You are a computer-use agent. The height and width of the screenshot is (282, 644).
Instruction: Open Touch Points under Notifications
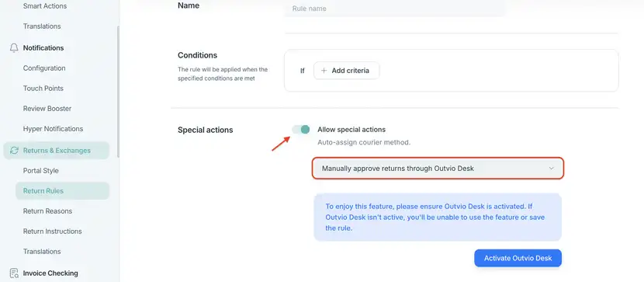tap(43, 89)
